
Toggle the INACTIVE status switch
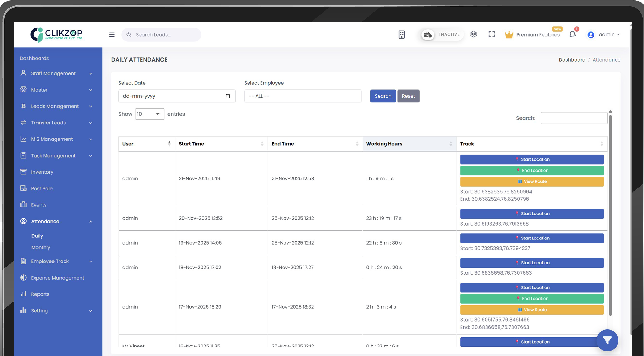click(x=428, y=34)
